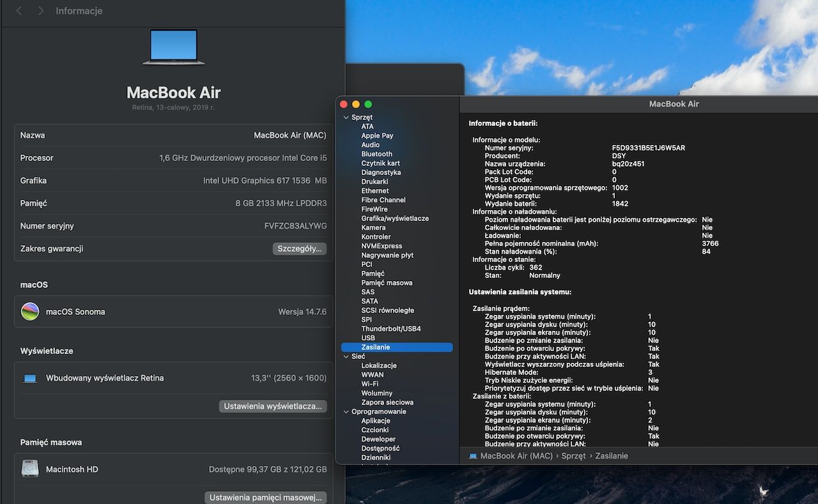Collapse the Oprogramowanie software section
The width and height of the screenshot is (818, 504).
pyautogui.click(x=346, y=411)
